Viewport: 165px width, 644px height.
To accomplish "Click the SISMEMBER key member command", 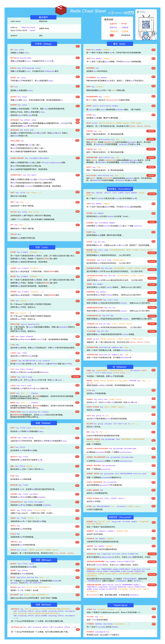I will point(97,77).
